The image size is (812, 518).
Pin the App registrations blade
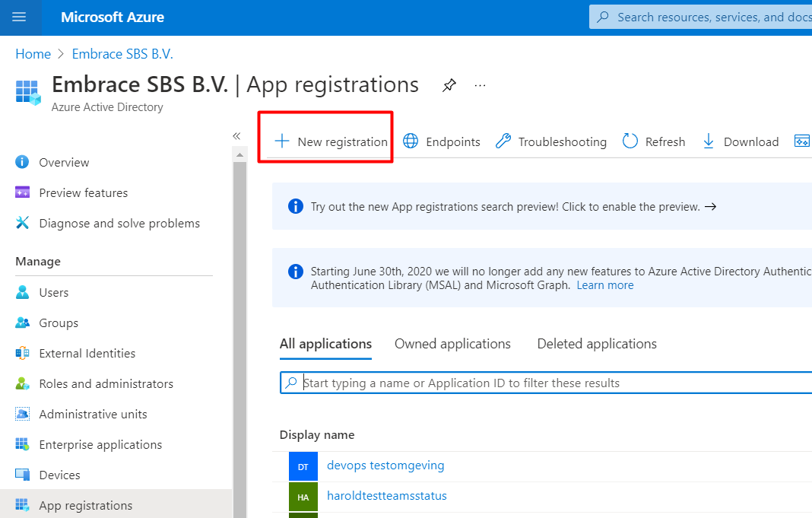pos(449,85)
